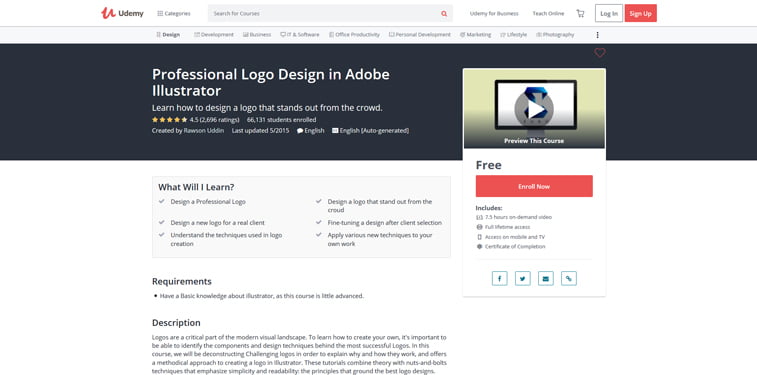The image size is (757, 375).
Task: Click checkmark beside Understand the techniques used
Action: (x=161, y=235)
